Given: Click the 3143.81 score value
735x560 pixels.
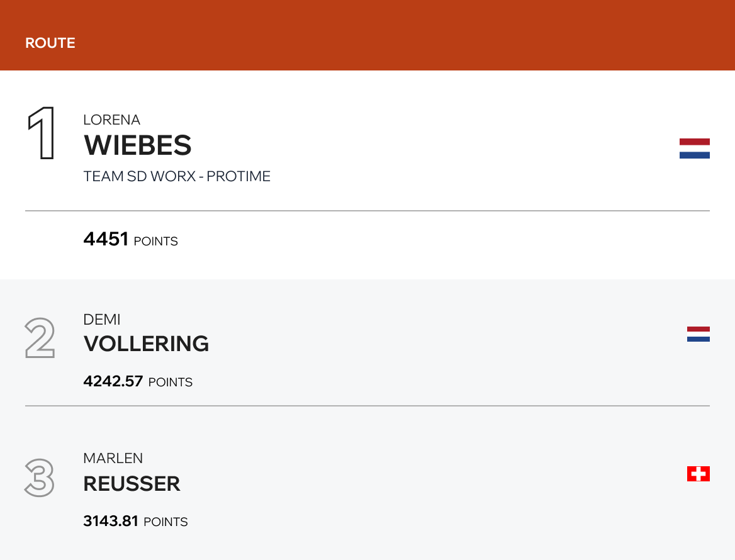Looking at the screenshot, I should point(111,521).
